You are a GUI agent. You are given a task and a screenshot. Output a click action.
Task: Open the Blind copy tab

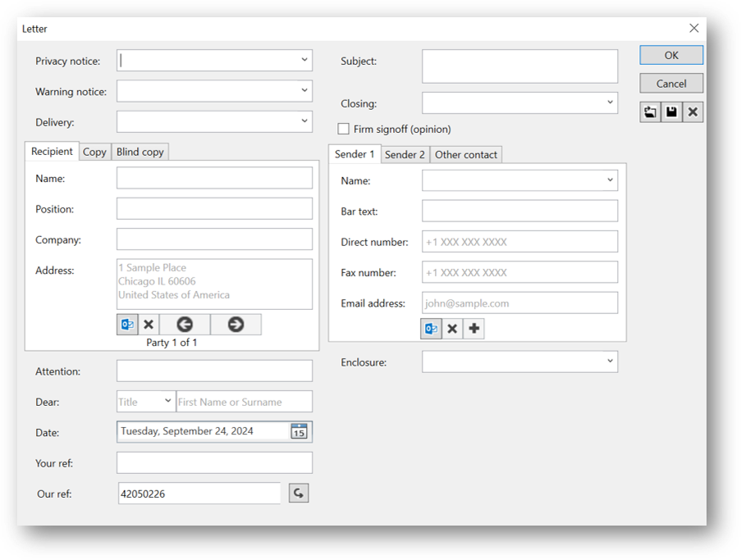[140, 152]
